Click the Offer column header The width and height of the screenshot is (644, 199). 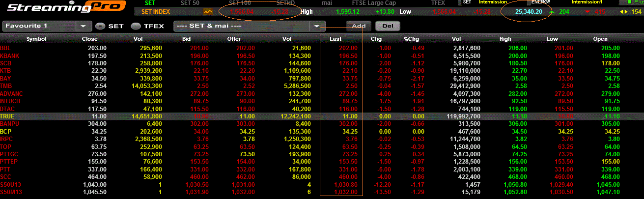coord(234,39)
